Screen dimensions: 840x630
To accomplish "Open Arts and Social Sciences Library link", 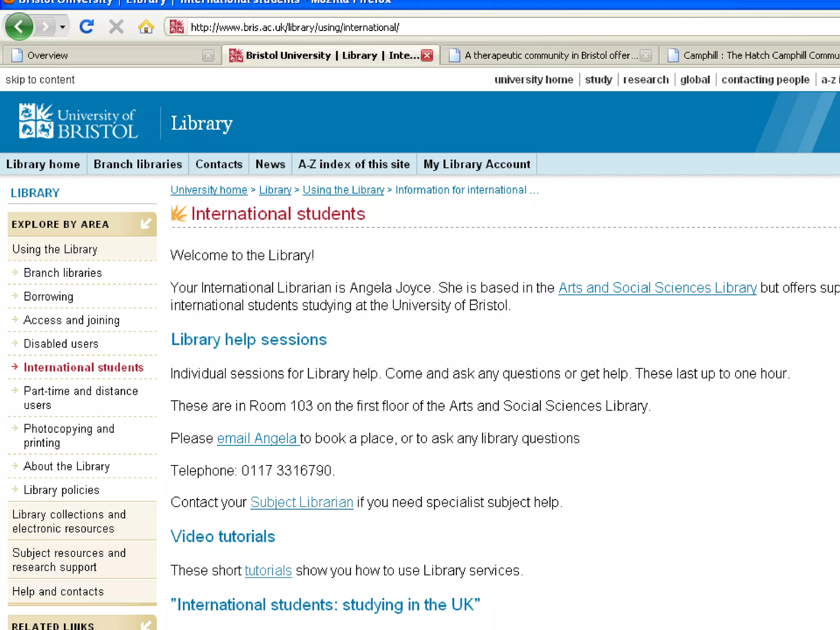I will pyautogui.click(x=657, y=288).
